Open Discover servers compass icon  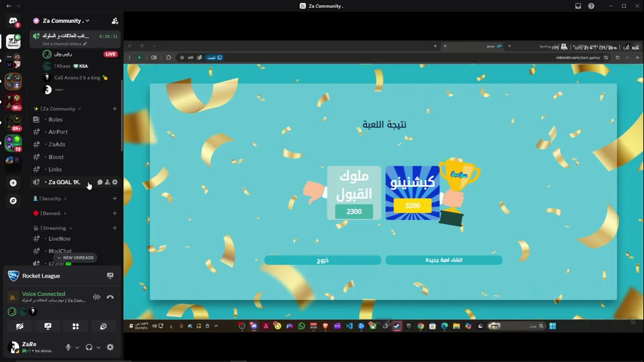[13, 201]
